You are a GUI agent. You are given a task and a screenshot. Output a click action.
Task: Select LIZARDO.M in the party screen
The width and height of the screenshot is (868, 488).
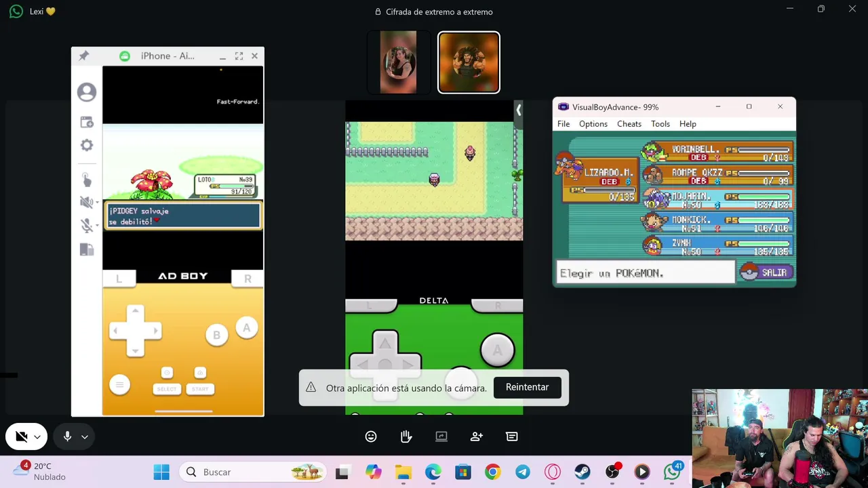coord(597,180)
